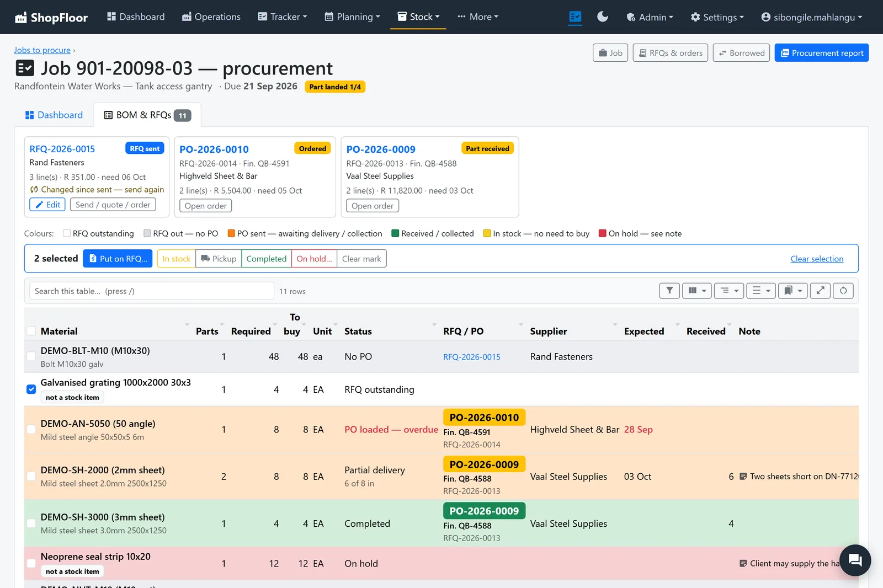The height and width of the screenshot is (588, 883).
Task: Open PO-2026-0010 card title link
Action: (214, 149)
